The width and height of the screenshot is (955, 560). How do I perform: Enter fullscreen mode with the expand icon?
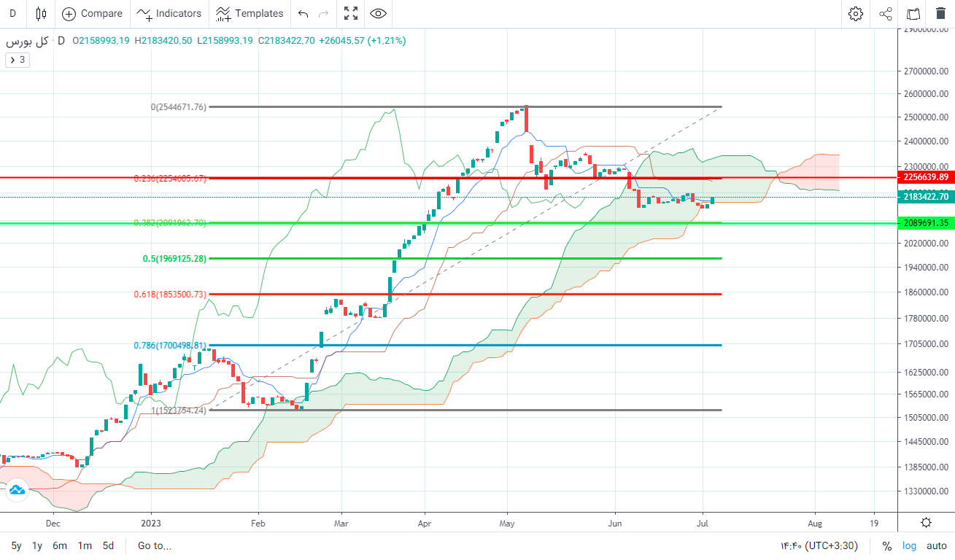click(351, 13)
